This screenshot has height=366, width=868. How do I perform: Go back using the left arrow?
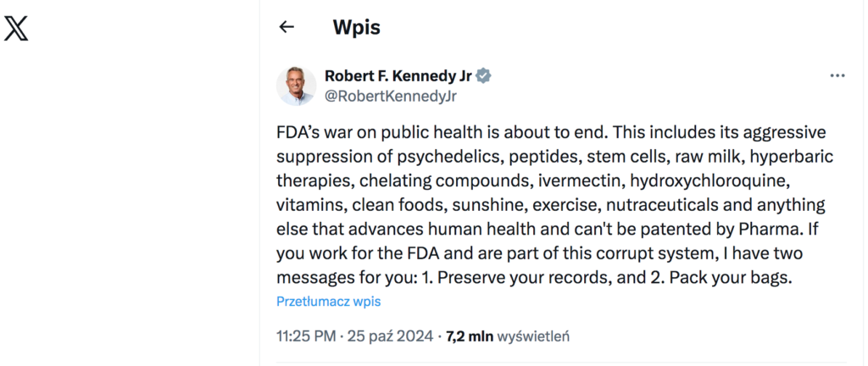pos(287,27)
